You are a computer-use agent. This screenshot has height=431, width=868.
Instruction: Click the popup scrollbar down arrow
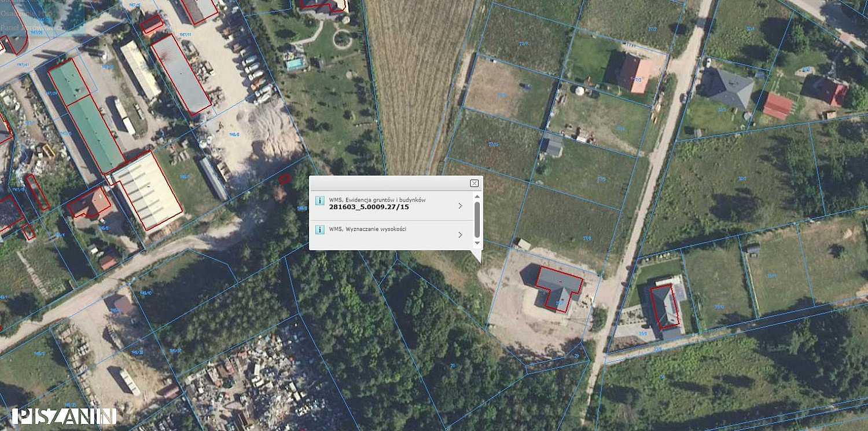tap(477, 243)
